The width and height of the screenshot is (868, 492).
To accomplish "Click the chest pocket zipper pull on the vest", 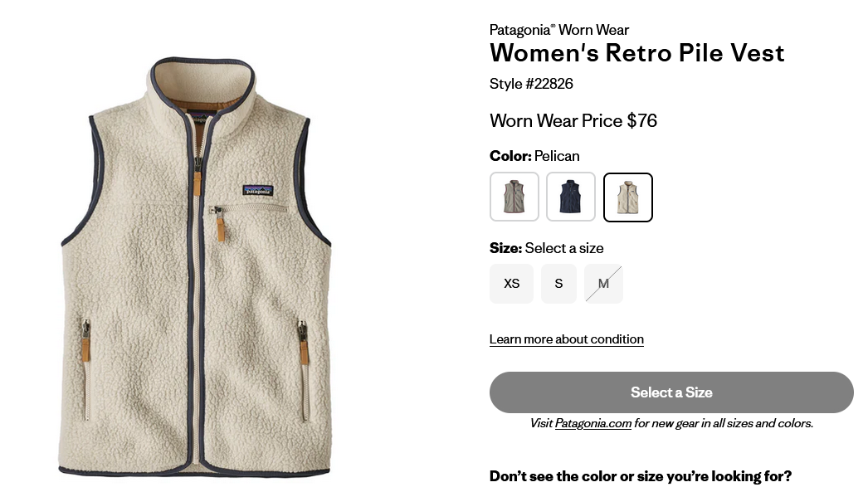I will [220, 225].
